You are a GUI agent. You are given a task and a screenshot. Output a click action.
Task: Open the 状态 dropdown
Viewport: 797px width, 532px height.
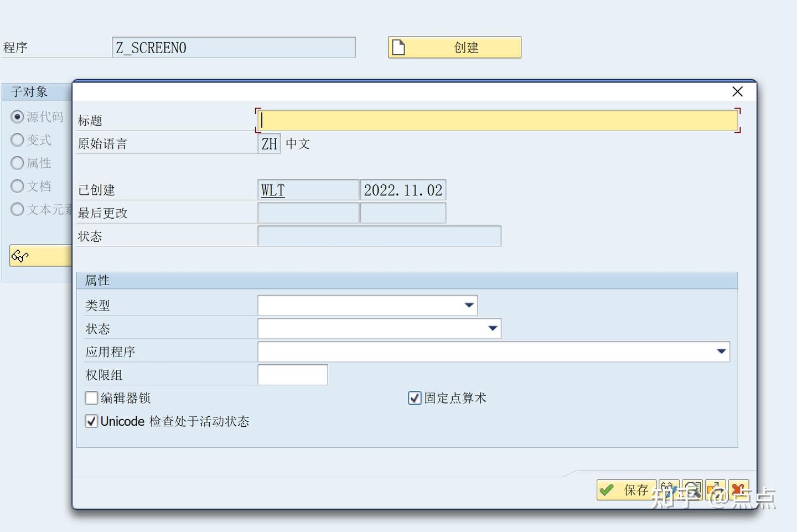[493, 328]
